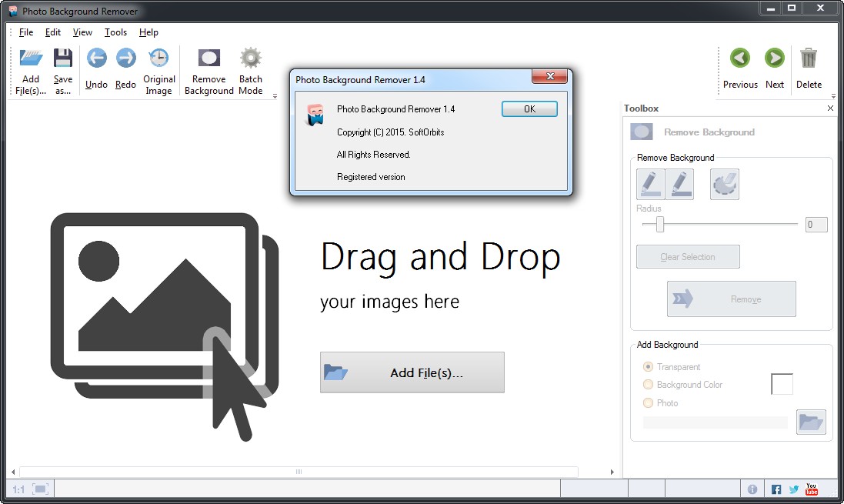Click the scroll left arrow

(x=13, y=472)
